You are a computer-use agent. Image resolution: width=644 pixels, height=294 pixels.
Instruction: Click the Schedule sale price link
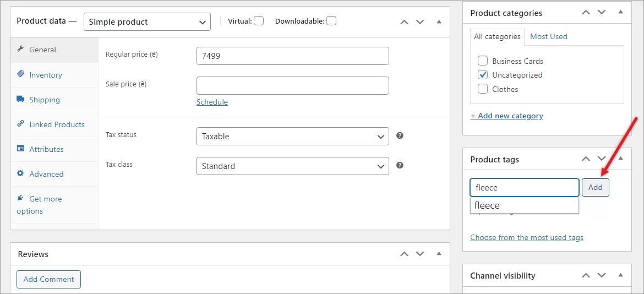point(212,102)
